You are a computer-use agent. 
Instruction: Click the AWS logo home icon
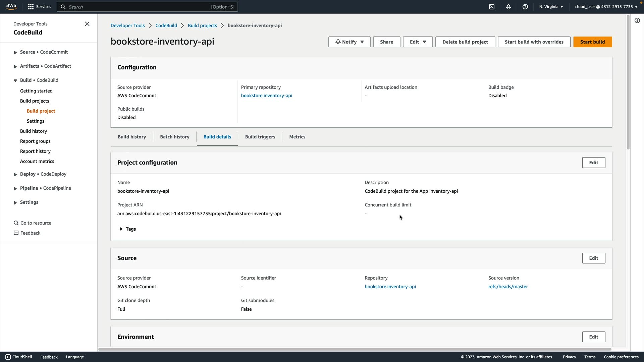coord(11,7)
